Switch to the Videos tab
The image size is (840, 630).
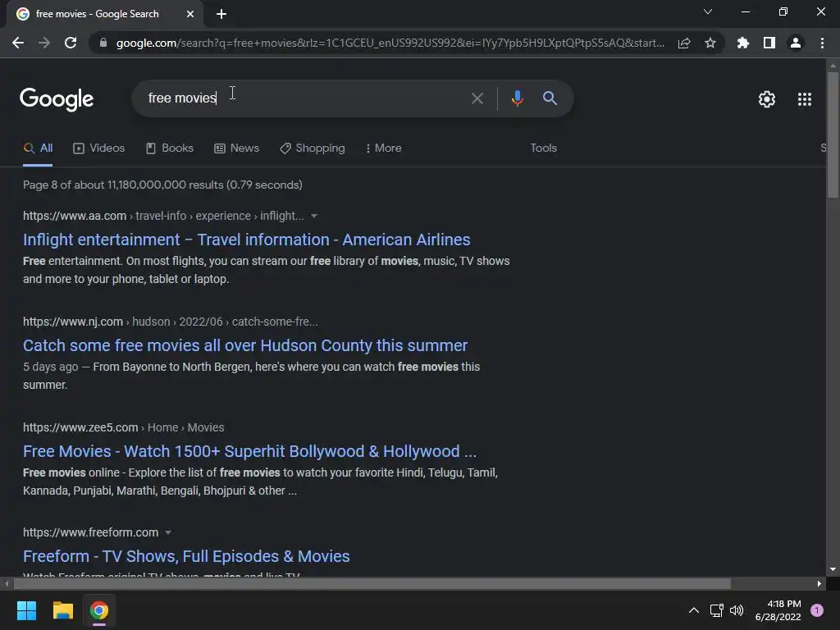point(98,148)
